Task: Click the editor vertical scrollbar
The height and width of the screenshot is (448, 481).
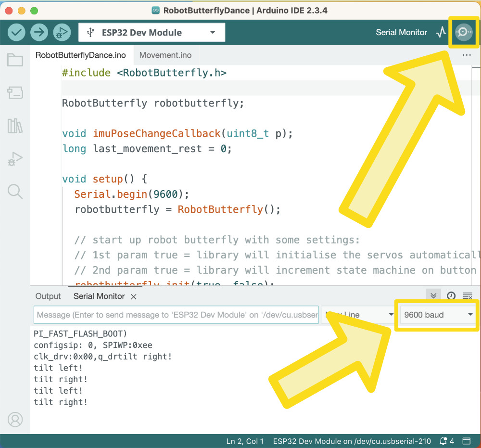Action: click(x=476, y=175)
